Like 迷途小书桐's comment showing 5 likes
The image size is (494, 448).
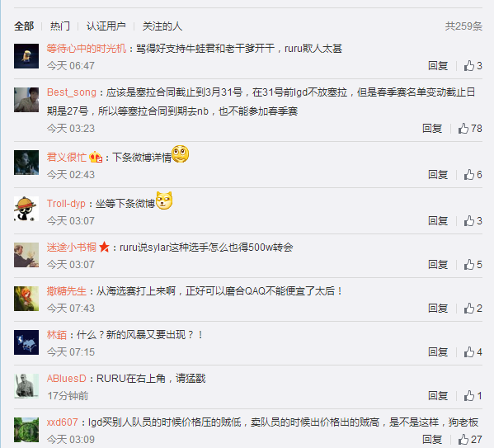click(473, 264)
